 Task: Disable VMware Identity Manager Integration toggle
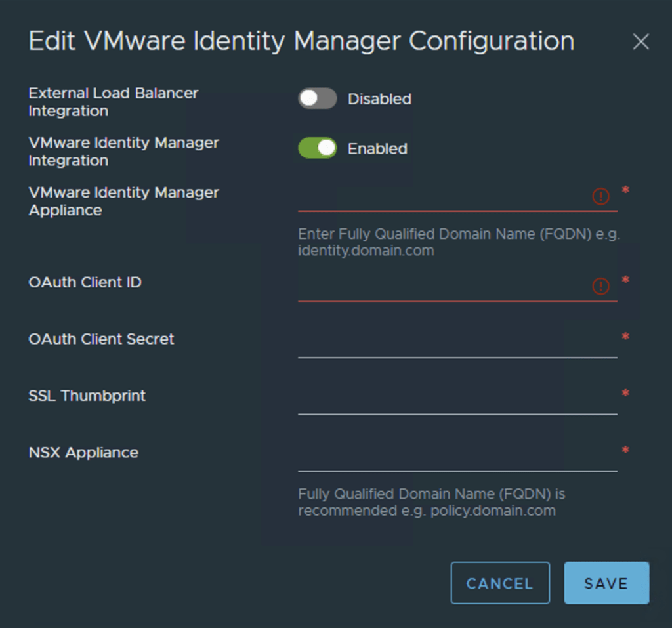[x=318, y=148]
